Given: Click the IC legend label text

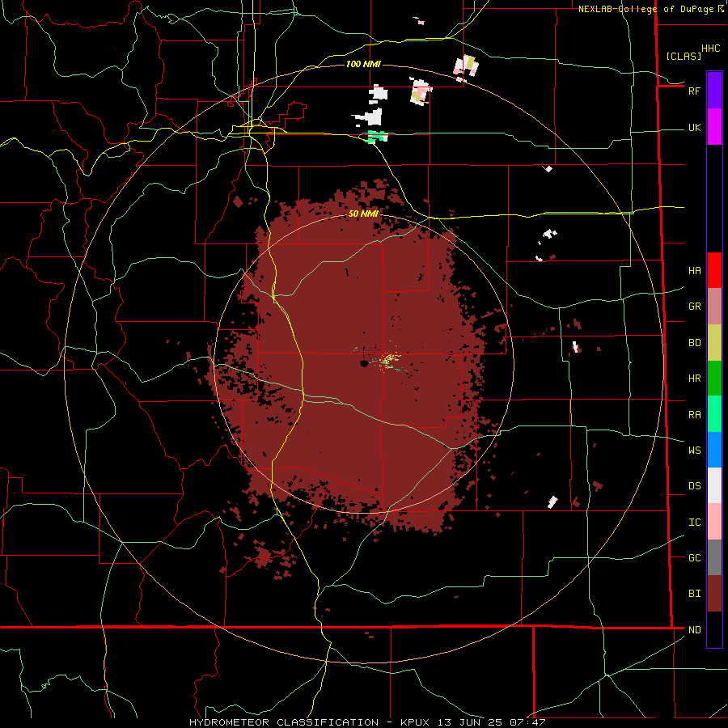Looking at the screenshot, I should (695, 523).
